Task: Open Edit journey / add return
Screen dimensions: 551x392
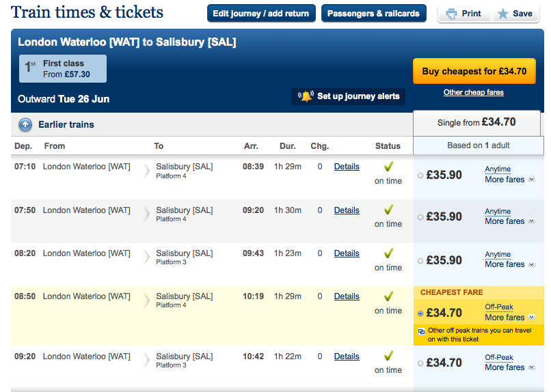Action: [x=260, y=14]
